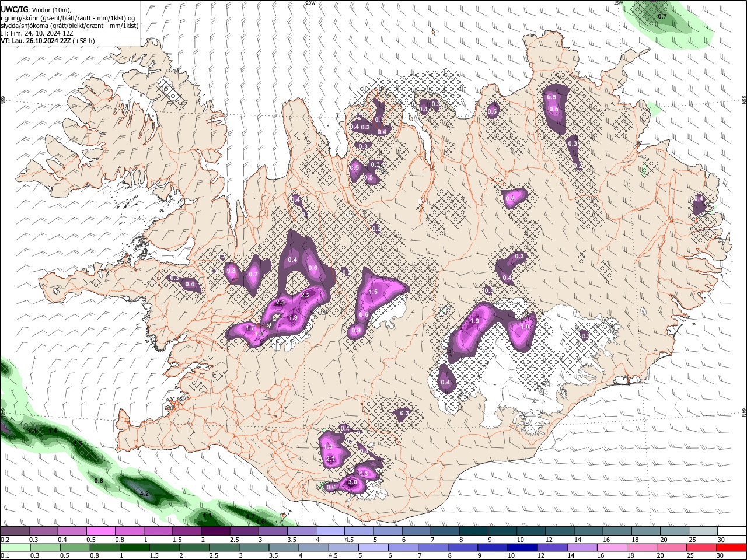Pick the violet bottom-row swatch labeled 12
This screenshot has width=747, height=560.
click(x=551, y=548)
